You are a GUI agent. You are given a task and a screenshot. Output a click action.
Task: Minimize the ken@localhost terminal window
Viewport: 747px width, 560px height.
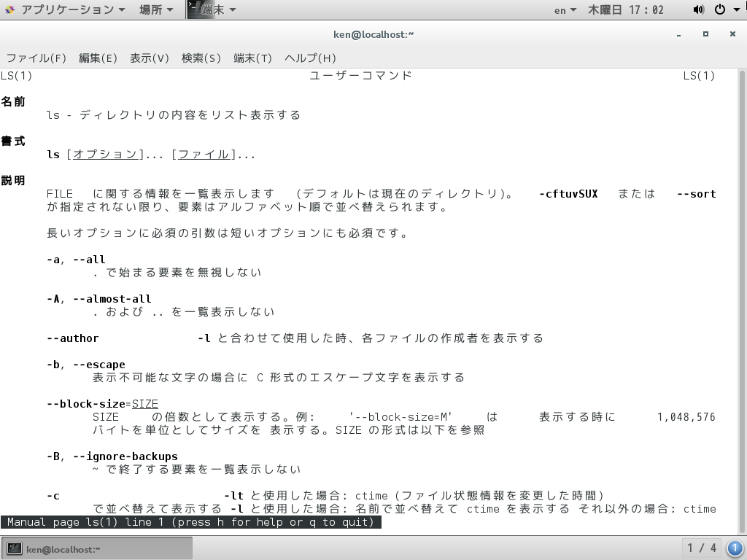(679, 34)
